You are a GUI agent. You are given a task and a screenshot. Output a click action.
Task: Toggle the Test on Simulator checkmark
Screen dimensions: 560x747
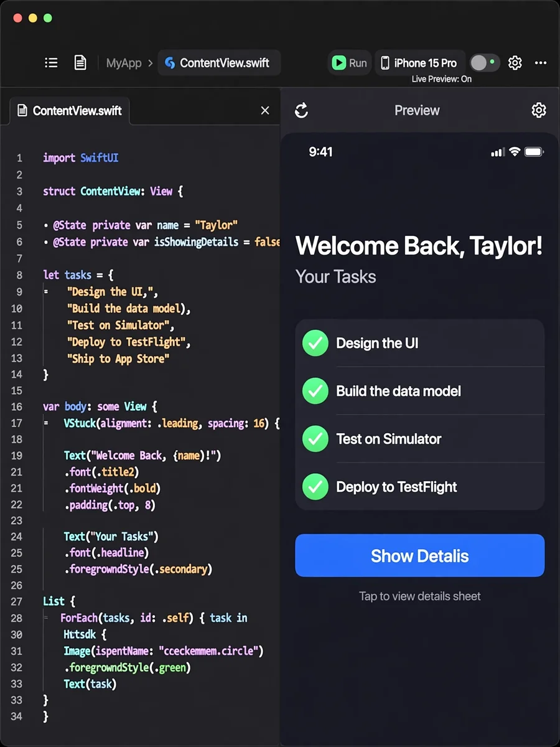coord(315,439)
